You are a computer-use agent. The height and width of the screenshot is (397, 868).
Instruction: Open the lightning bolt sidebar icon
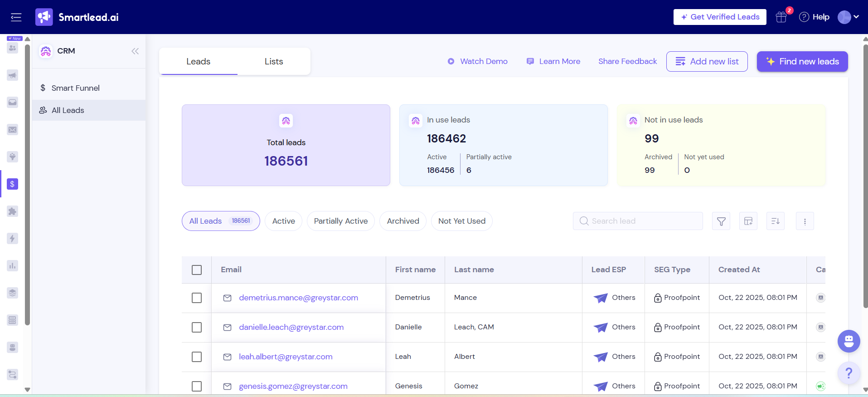pos(13,239)
